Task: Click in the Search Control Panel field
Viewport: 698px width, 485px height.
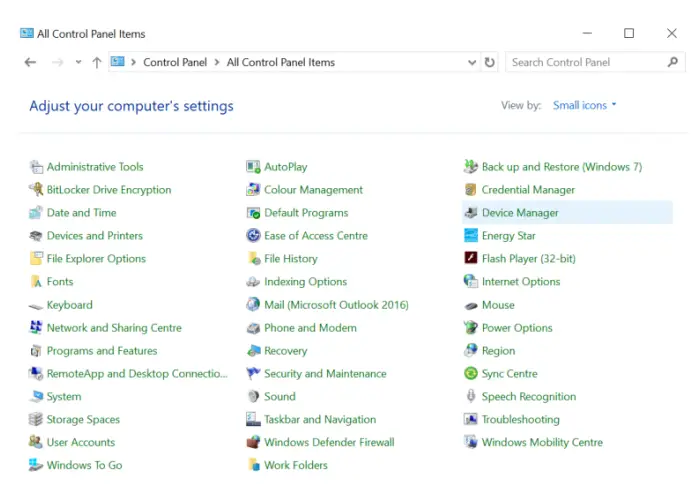Action: [585, 62]
